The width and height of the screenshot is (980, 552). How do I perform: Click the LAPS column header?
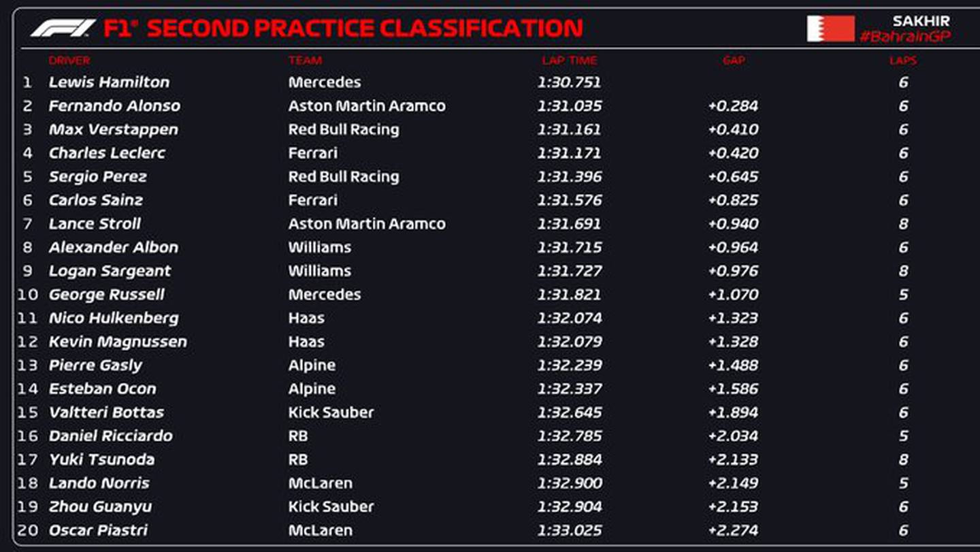pos(903,61)
